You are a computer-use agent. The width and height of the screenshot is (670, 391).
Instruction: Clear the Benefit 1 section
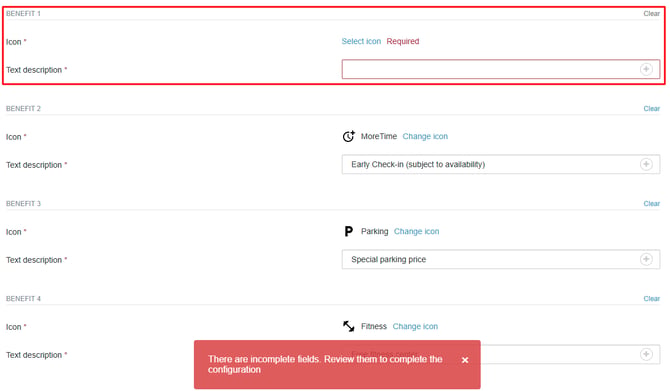(x=652, y=14)
